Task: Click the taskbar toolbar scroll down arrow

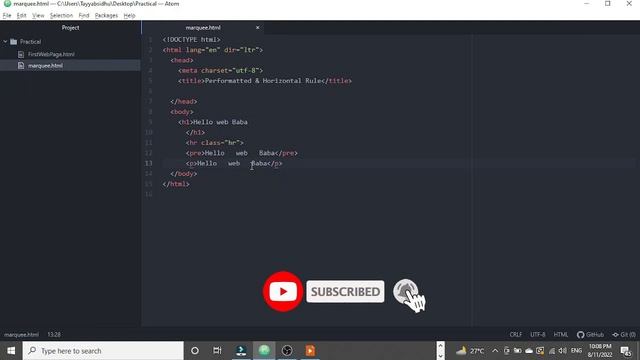Action: [440, 356]
